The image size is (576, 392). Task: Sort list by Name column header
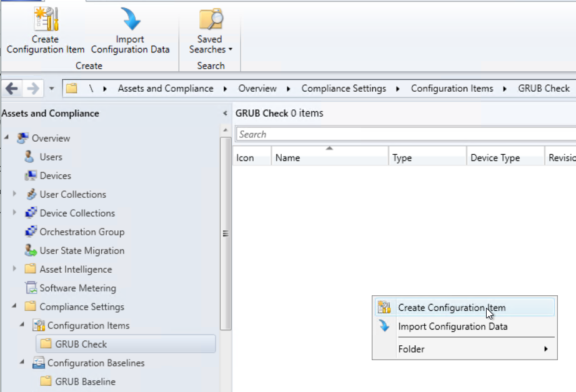[330, 157]
